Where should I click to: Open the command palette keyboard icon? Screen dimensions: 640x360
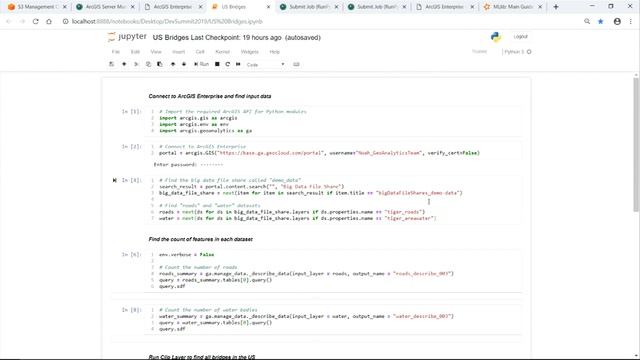tap(296, 64)
